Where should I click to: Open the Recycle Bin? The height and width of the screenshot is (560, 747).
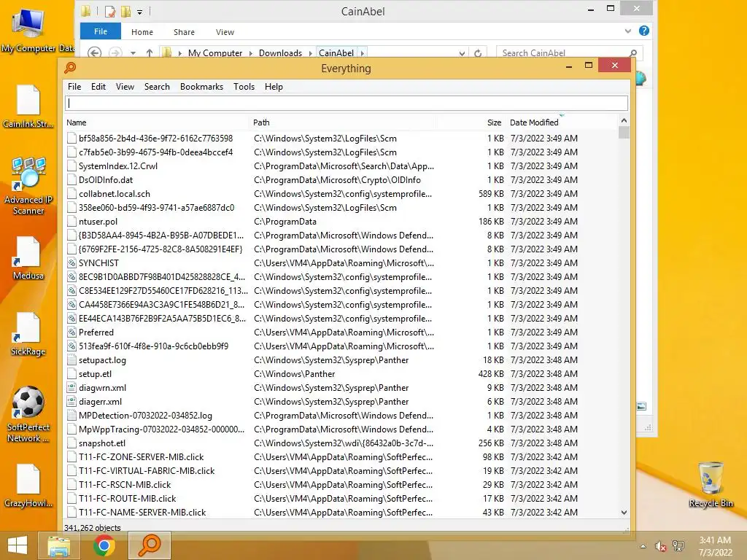point(711,484)
